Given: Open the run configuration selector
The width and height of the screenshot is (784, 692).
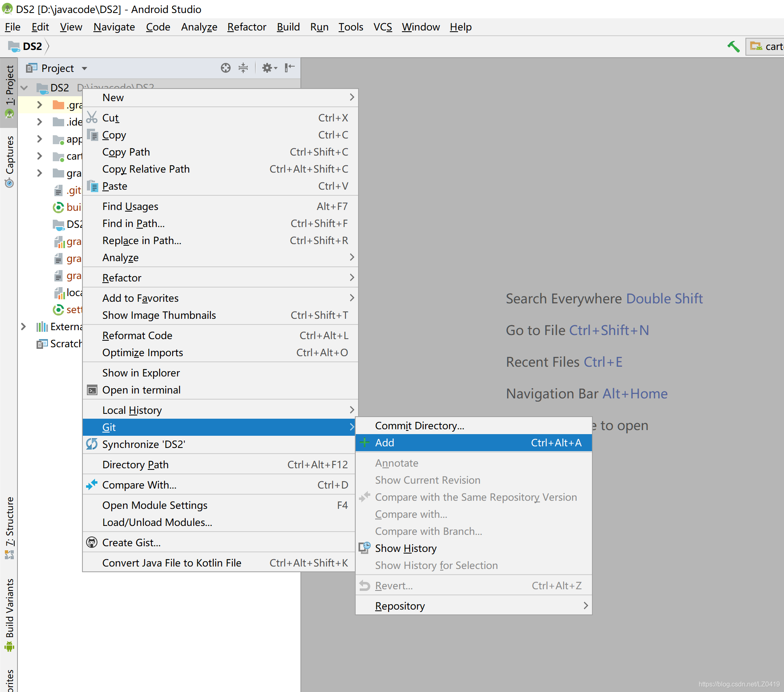Looking at the screenshot, I should click(765, 47).
